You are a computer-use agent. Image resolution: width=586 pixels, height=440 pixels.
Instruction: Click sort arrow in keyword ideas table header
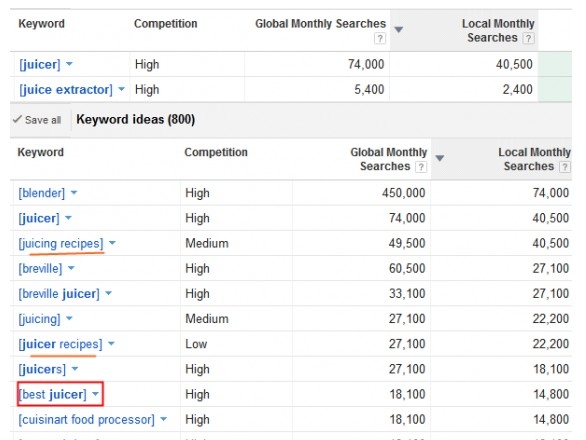coord(440,158)
